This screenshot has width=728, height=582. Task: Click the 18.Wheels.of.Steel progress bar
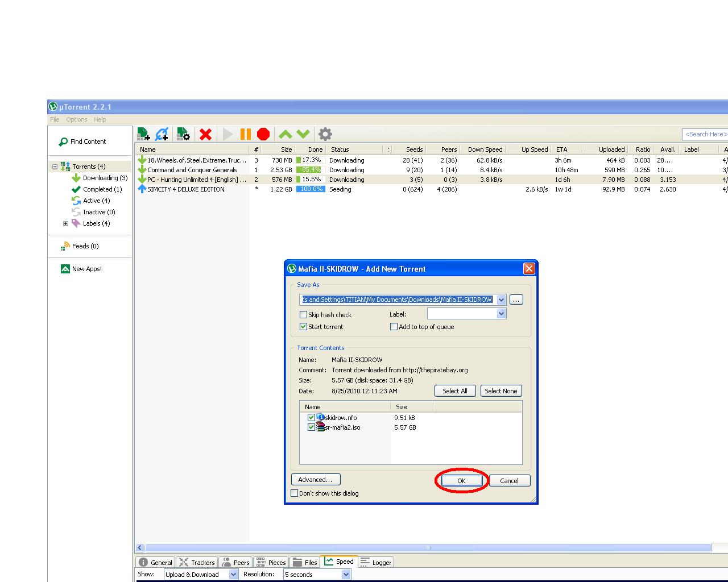311,160
